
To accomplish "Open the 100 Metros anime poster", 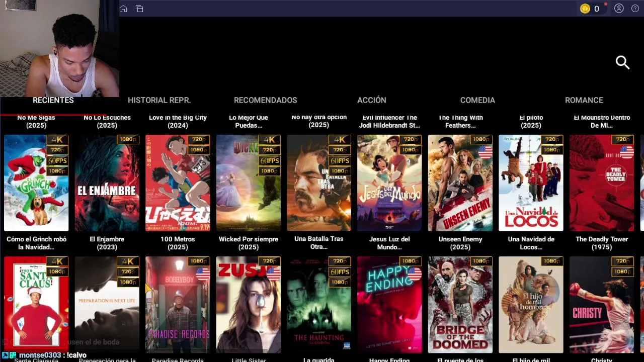I will tap(178, 183).
